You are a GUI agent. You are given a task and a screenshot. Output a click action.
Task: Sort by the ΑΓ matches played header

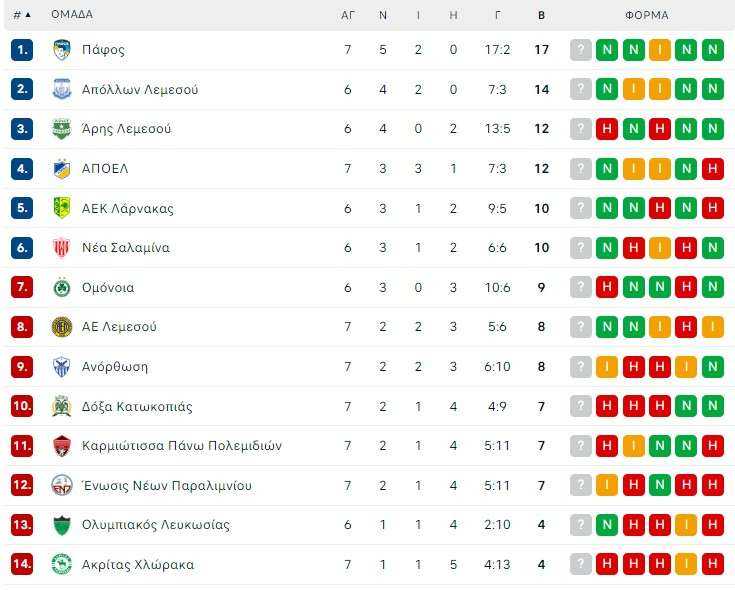(347, 15)
